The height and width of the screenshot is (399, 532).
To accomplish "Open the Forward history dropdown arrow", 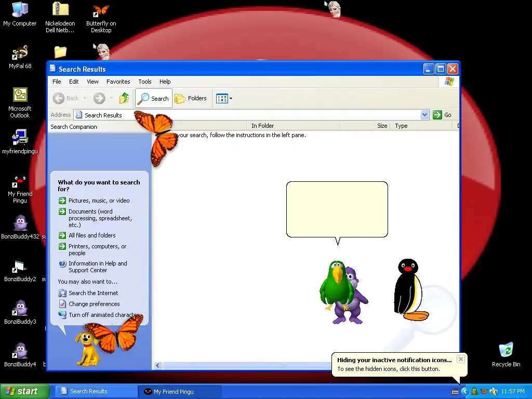I will (x=111, y=98).
